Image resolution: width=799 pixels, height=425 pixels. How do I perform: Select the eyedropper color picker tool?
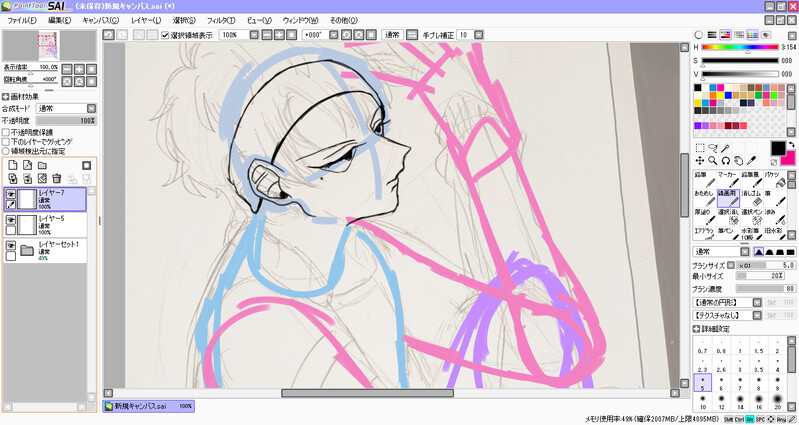[751, 161]
